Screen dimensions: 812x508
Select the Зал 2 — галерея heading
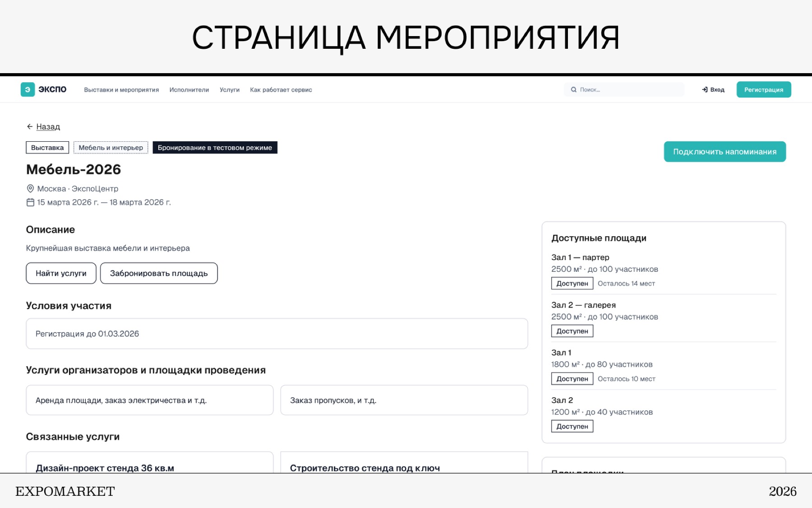pos(583,305)
